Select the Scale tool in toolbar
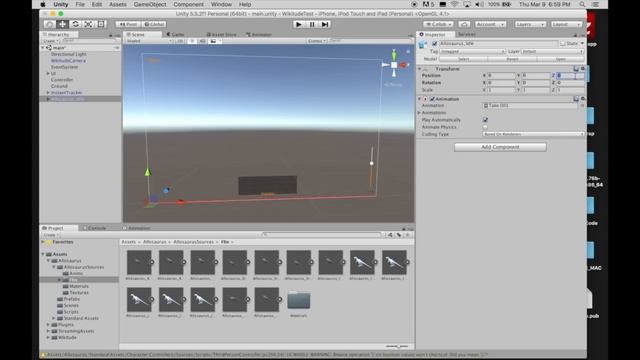The image size is (640, 360). 88,24
